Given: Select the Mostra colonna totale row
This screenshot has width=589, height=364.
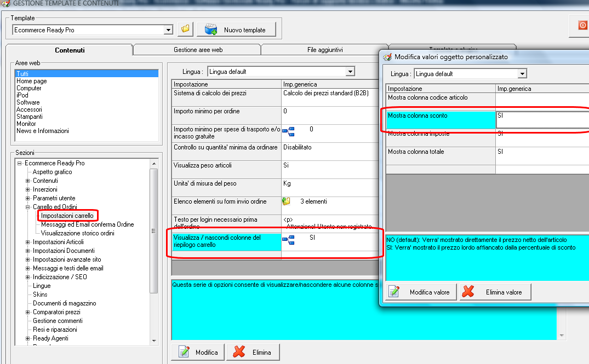Looking at the screenshot, I should click(488, 156).
